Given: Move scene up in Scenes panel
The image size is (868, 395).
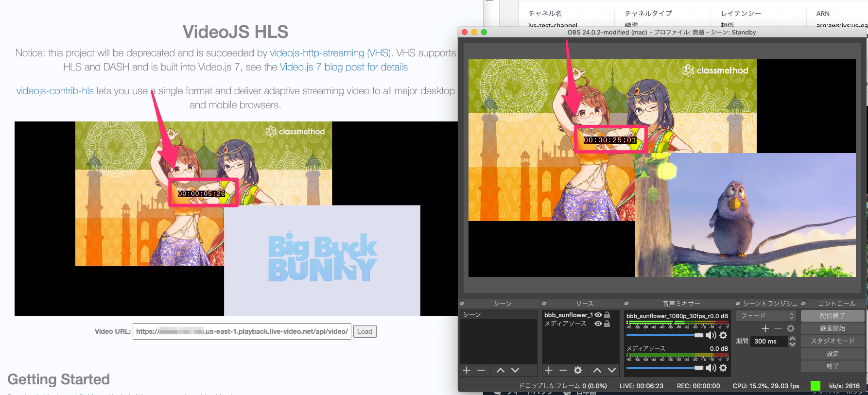Looking at the screenshot, I should tap(501, 370).
